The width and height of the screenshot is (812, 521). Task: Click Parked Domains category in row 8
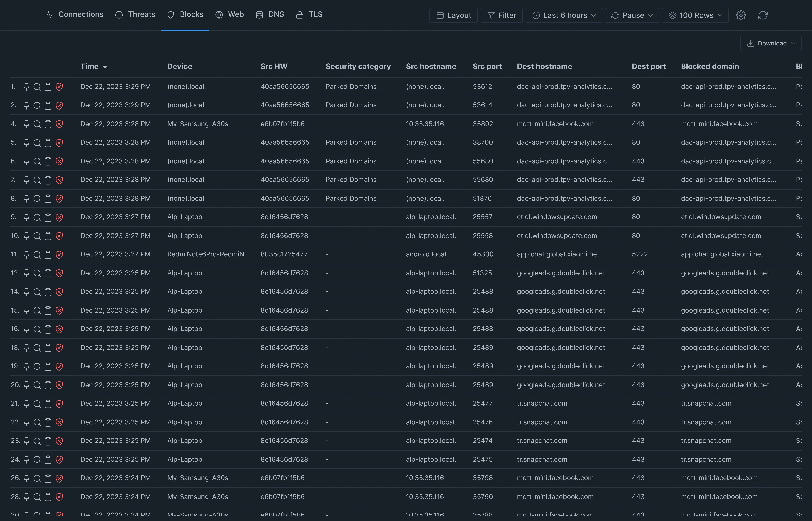pos(351,198)
